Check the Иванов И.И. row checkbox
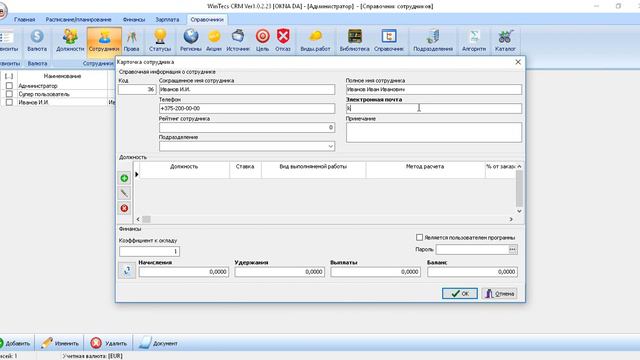The width and height of the screenshot is (640, 360). 9,102
